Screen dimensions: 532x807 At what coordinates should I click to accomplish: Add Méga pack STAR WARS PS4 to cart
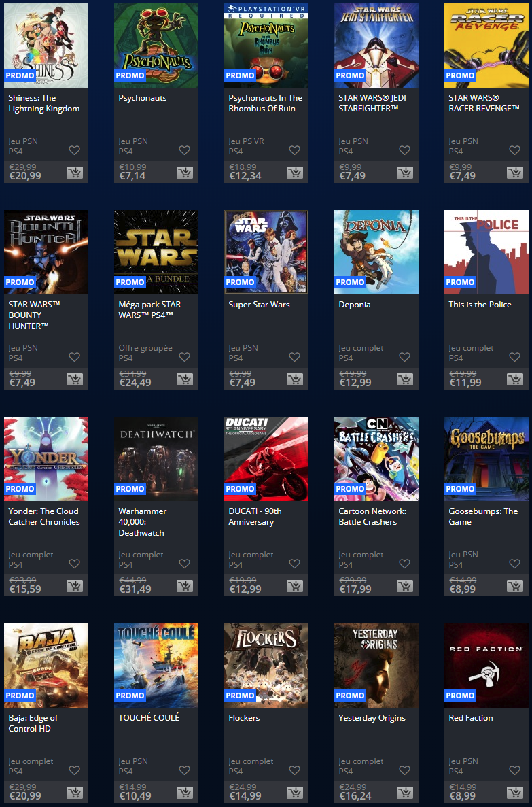pos(184,379)
